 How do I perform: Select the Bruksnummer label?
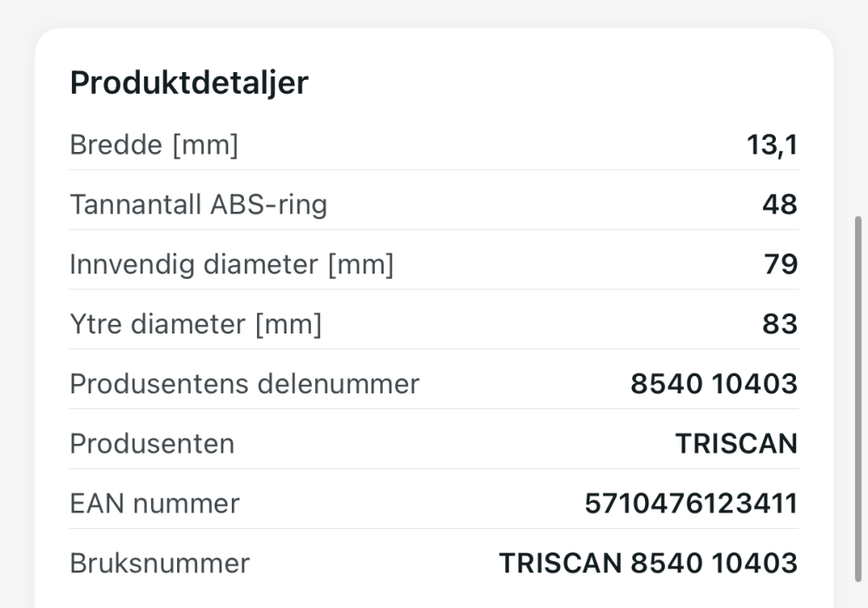click(x=160, y=563)
